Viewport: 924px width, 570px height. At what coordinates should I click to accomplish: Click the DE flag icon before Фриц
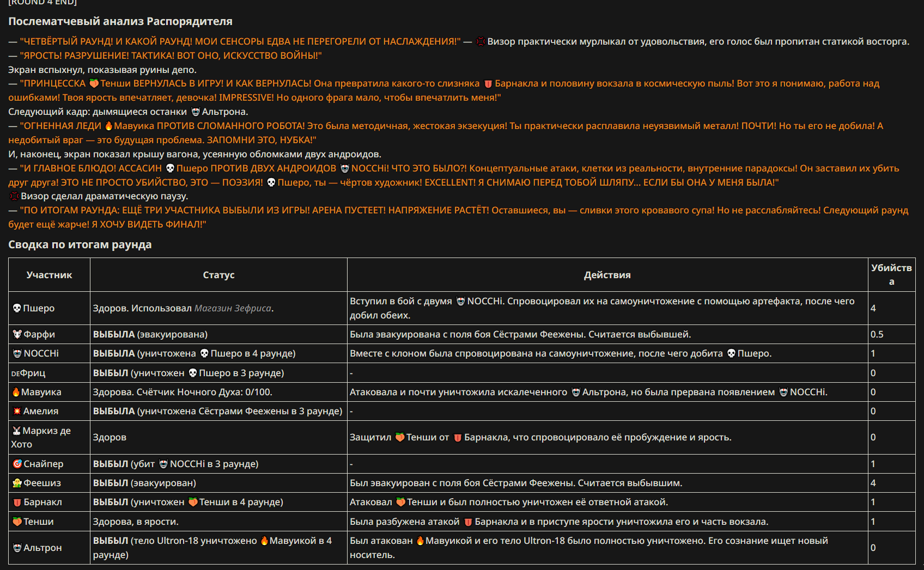tap(15, 373)
